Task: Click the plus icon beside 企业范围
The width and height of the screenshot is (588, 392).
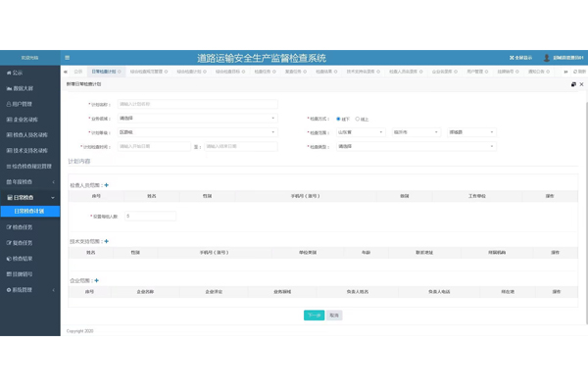Action: [x=97, y=280]
